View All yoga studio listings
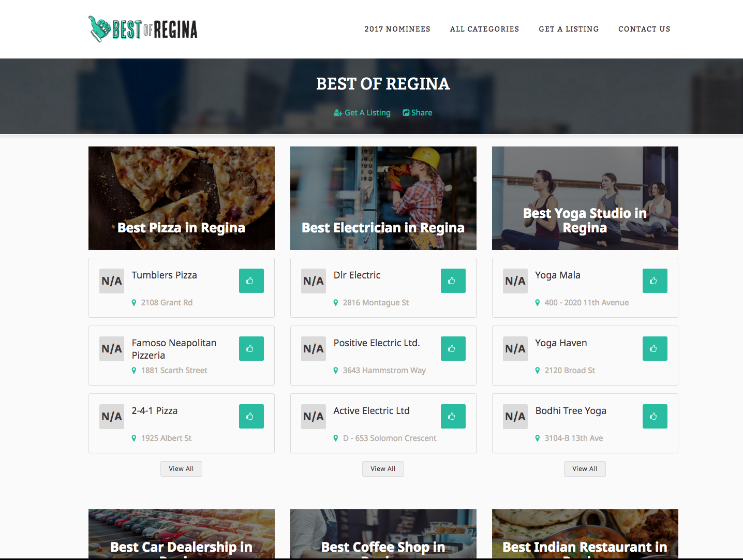Screen dimensions: 743x560 [585, 469]
